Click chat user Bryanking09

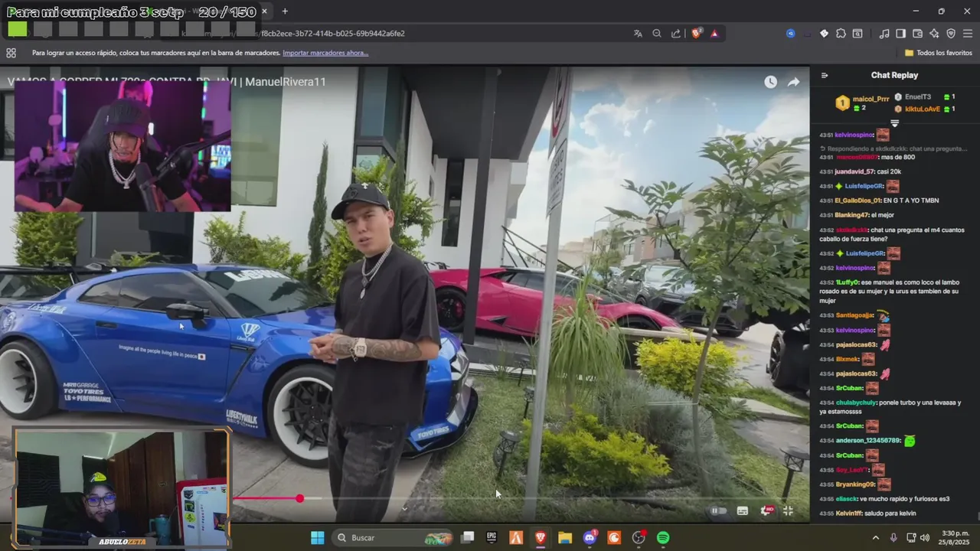tap(855, 484)
